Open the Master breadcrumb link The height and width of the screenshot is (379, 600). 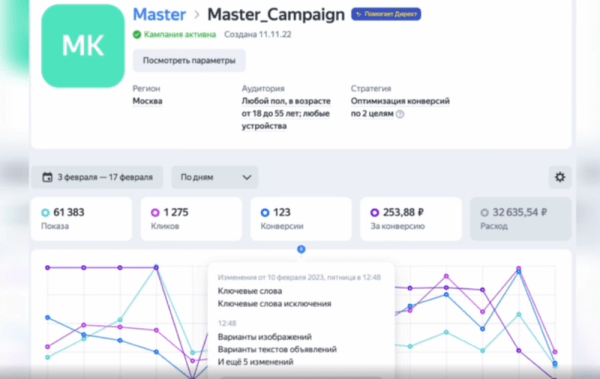(x=159, y=15)
